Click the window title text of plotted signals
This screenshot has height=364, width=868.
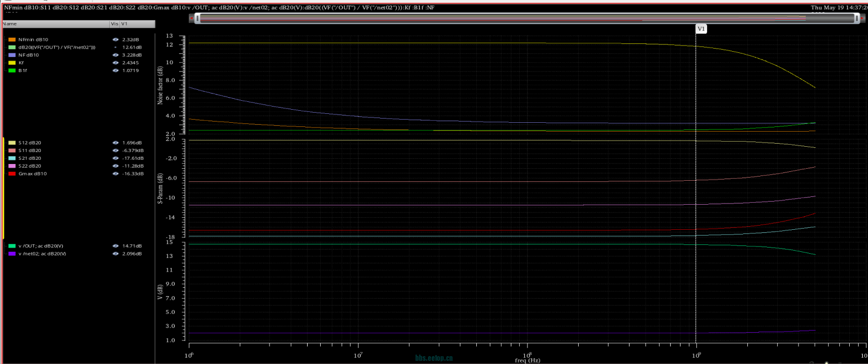tap(219, 8)
